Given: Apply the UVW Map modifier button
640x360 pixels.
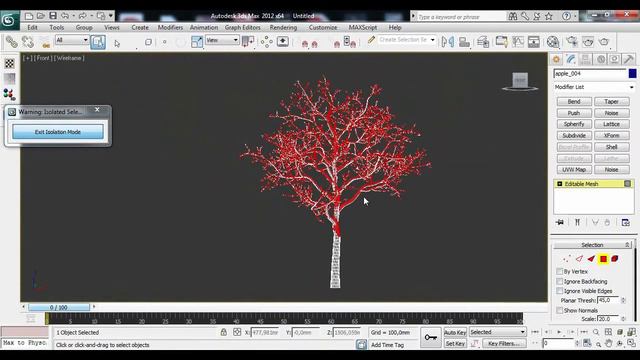Looking at the screenshot, I should [x=574, y=169].
